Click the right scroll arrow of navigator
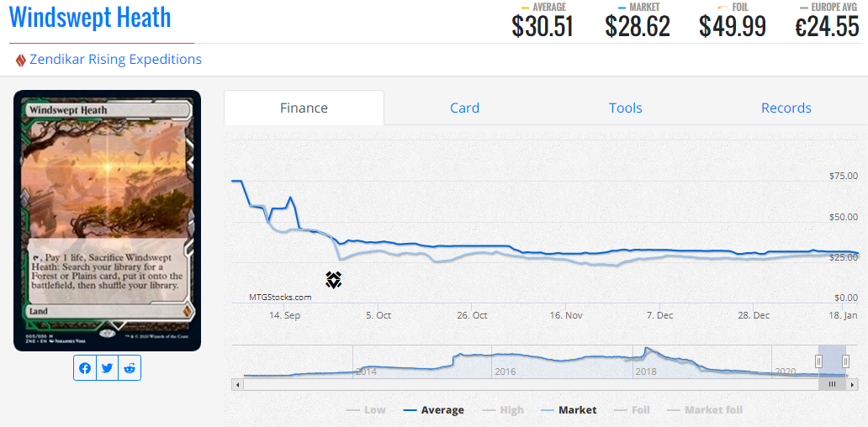This screenshot has height=427, width=868. coord(853,384)
